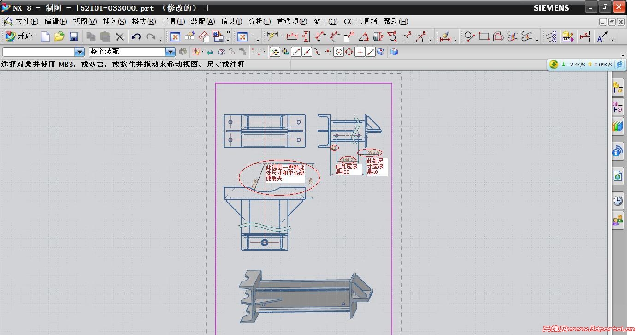
Task: Open the 文件(F) menu
Action: pos(27,21)
